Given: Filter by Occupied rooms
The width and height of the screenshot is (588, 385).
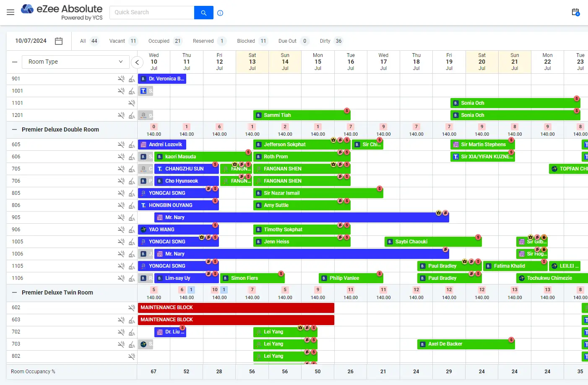Looking at the screenshot, I should point(165,41).
